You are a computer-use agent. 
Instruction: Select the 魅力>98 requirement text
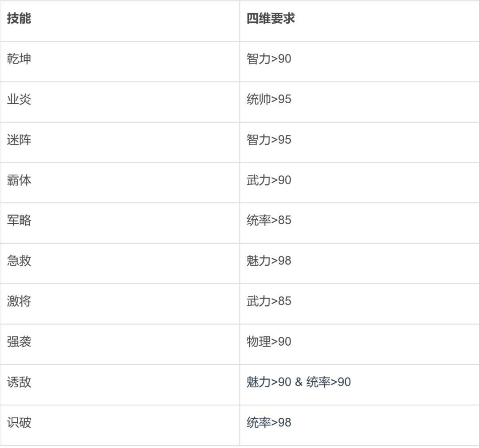269,261
